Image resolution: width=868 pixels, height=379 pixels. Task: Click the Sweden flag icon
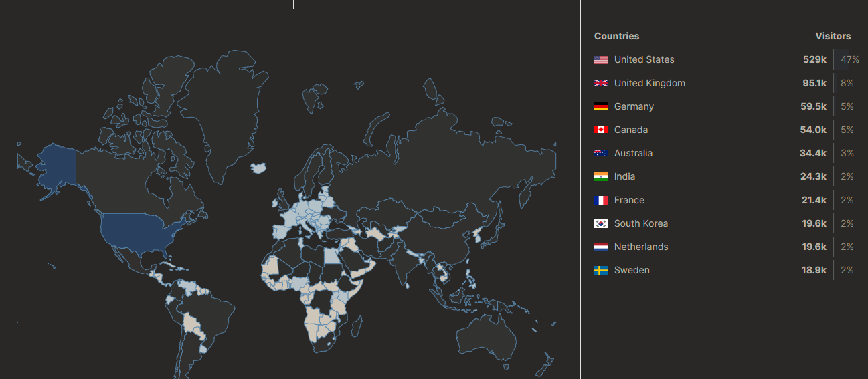point(600,270)
